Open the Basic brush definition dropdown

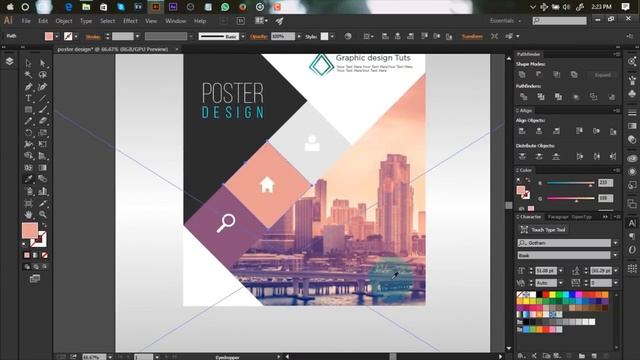243,36
